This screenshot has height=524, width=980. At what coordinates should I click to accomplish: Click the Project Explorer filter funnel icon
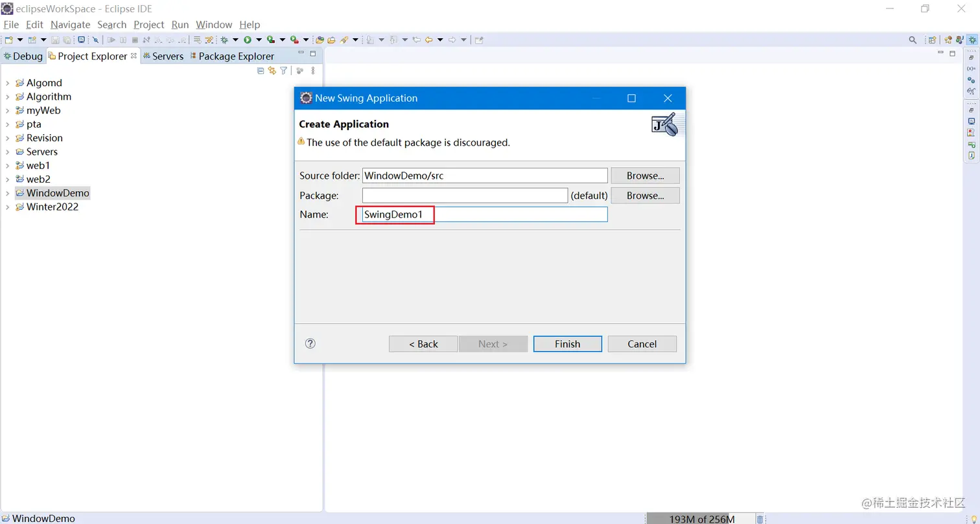point(283,71)
